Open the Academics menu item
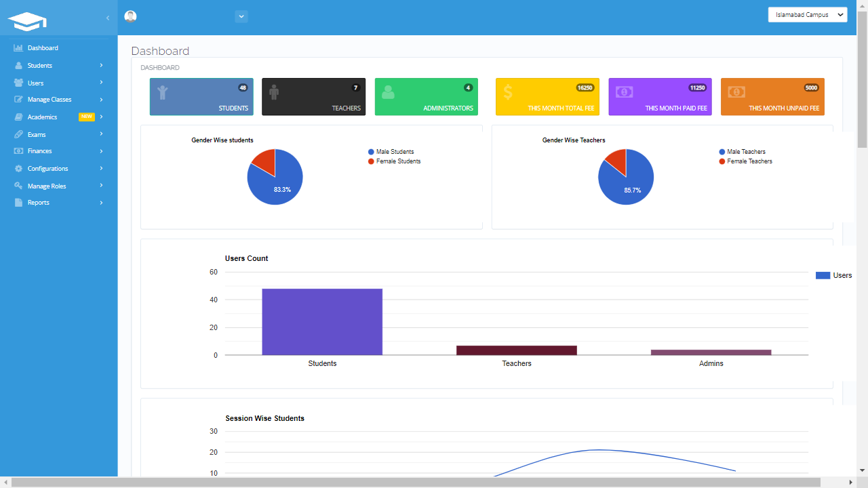The width and height of the screenshot is (868, 488). coord(41,117)
